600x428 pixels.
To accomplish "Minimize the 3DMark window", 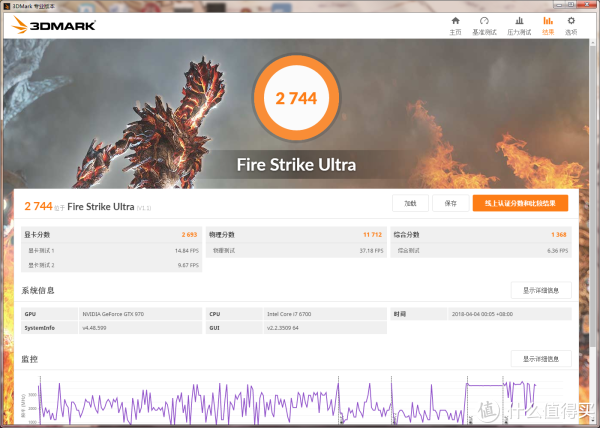I will click(559, 5).
